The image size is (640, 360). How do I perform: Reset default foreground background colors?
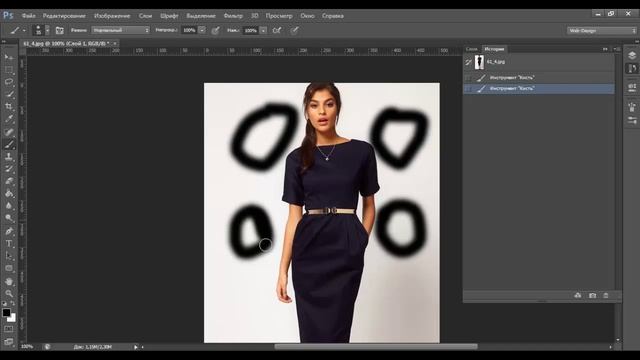coord(4,303)
